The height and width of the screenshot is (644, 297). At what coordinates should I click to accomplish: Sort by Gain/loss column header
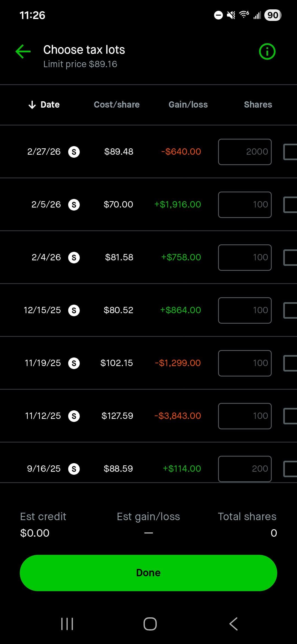(x=188, y=105)
